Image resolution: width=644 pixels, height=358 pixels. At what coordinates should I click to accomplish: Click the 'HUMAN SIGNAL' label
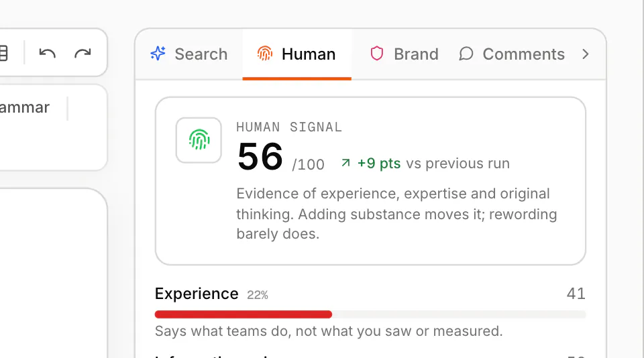tap(289, 127)
